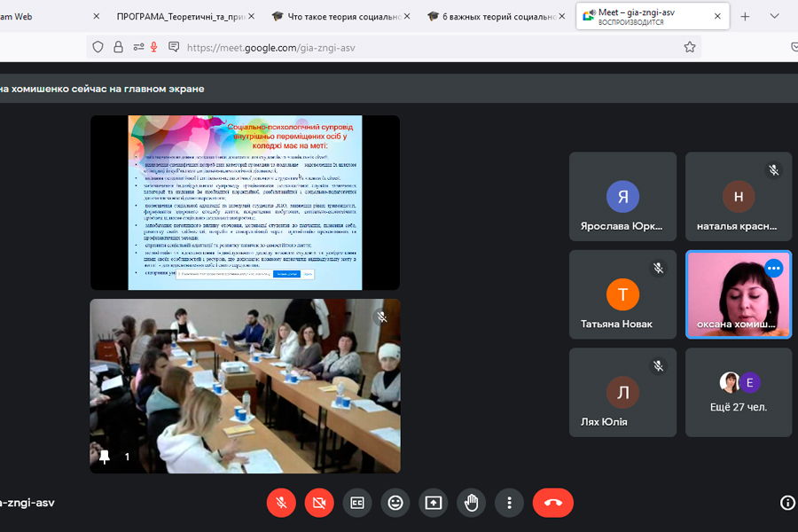Screen dimensions: 798x532
Task: Close the Meet tab
Action: pyautogui.click(x=717, y=16)
